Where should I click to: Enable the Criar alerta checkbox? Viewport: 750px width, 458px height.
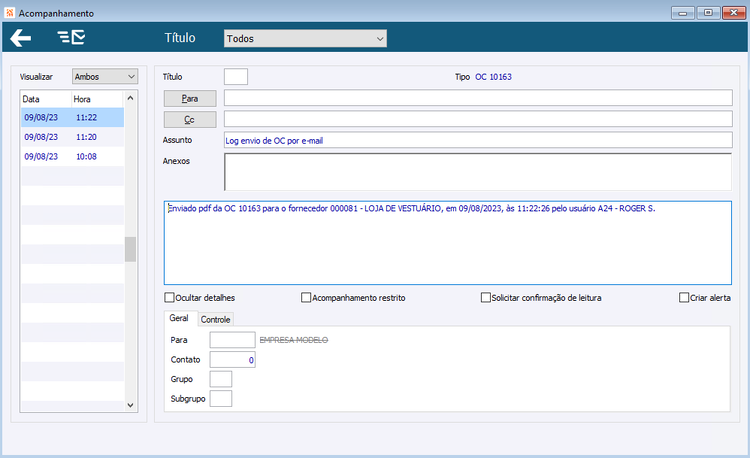tap(684, 298)
